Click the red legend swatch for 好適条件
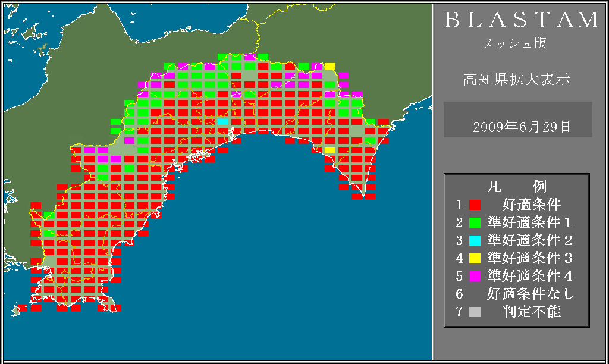 tap(475, 205)
